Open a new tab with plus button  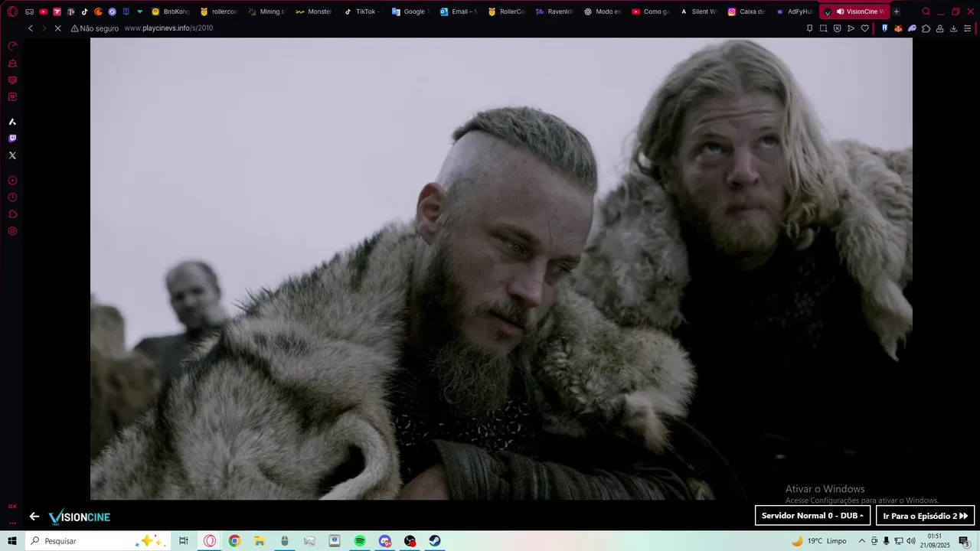[897, 11]
